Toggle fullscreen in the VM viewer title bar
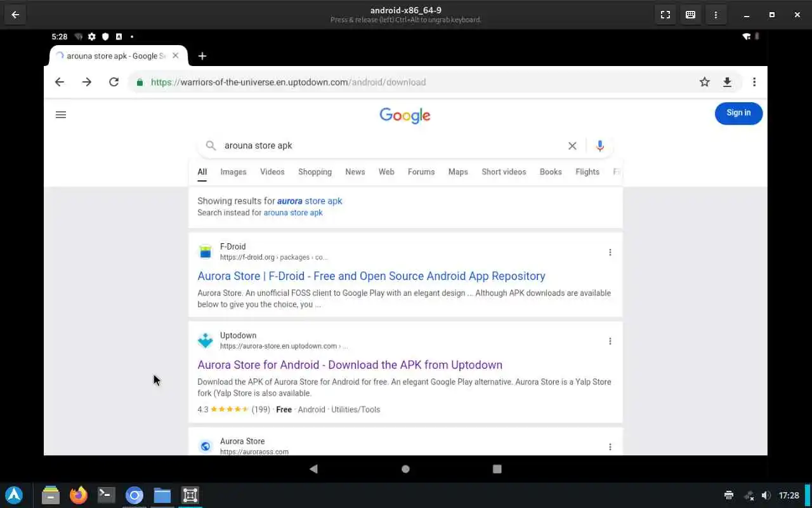This screenshot has width=812, height=508. (665, 15)
